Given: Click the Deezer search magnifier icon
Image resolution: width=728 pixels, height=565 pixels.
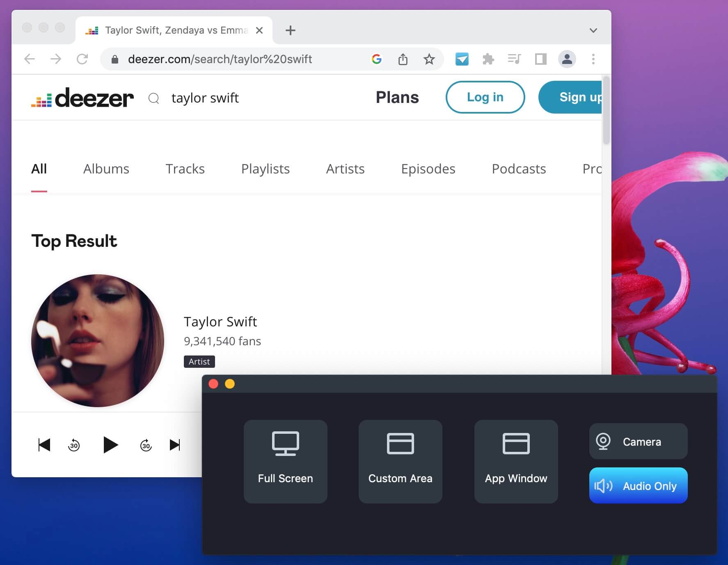Looking at the screenshot, I should click(153, 98).
